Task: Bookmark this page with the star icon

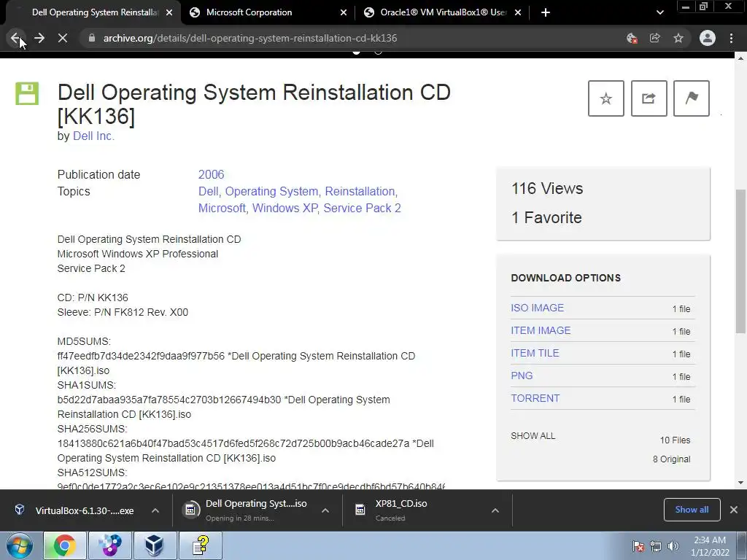Action: (678, 38)
